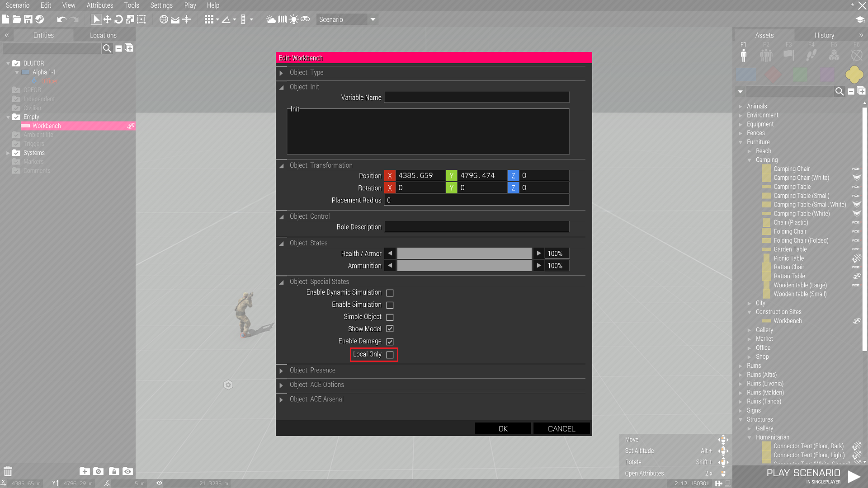
Task: Delete selected entity with trash icon
Action: tap(8, 471)
